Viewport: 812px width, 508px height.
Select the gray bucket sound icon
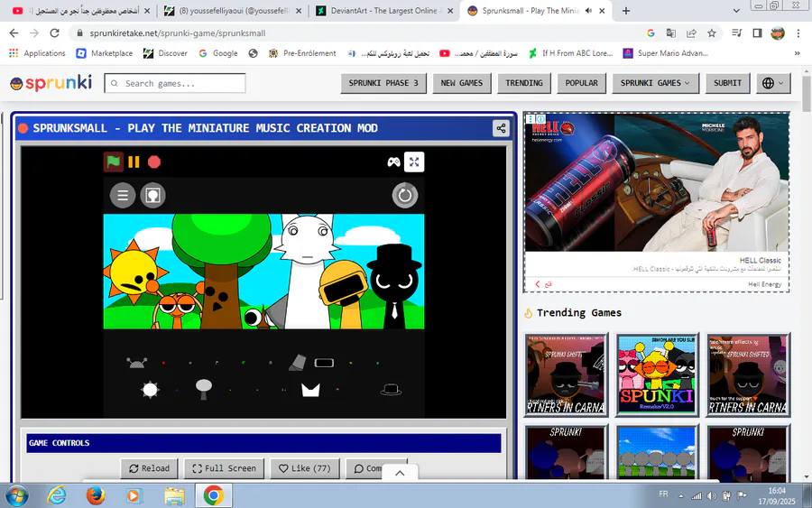(297, 363)
